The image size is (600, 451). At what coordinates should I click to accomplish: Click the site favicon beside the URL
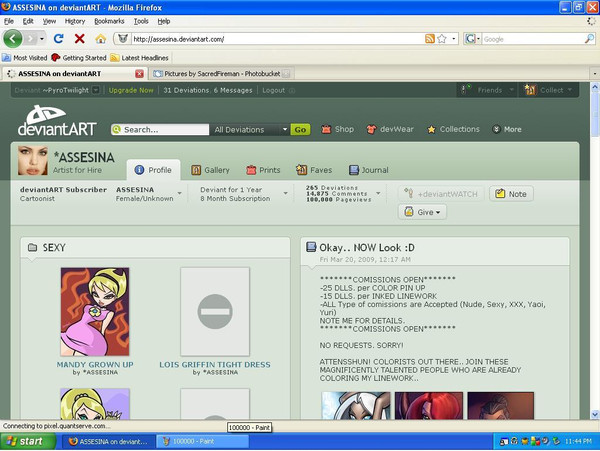point(122,39)
